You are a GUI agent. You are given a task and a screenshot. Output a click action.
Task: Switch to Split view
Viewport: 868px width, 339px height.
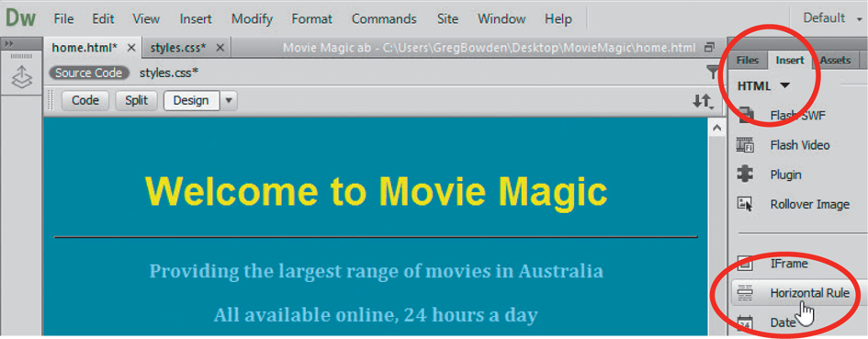[x=136, y=101]
